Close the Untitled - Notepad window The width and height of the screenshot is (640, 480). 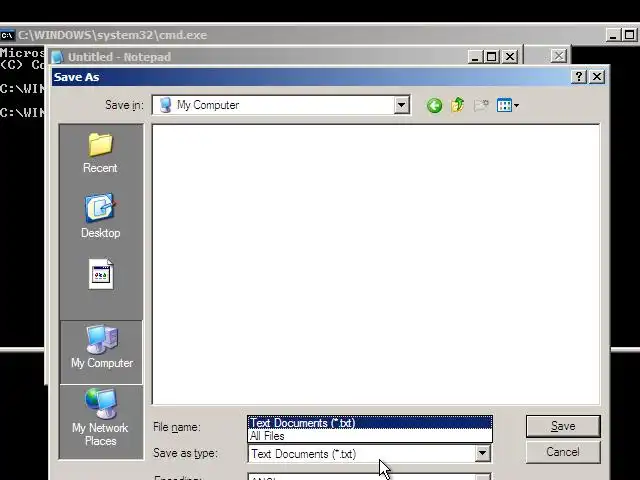pos(510,56)
